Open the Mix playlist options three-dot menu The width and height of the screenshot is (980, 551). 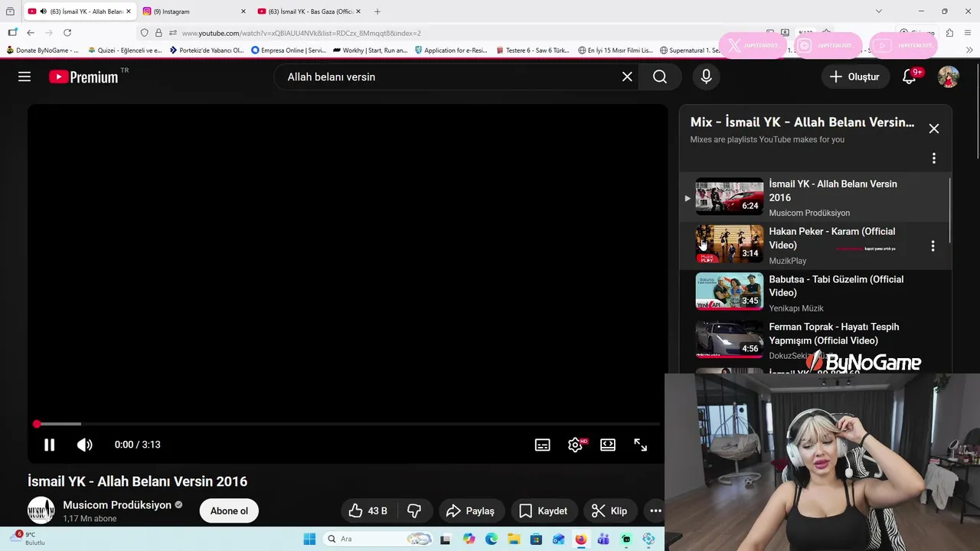pos(934,158)
